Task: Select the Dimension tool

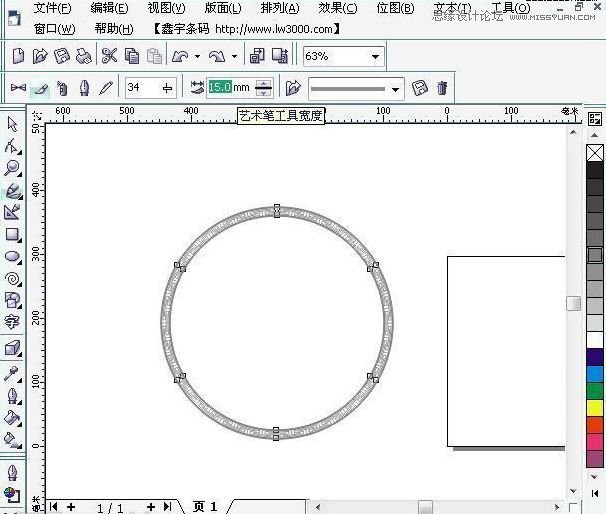Action: pos(12,213)
